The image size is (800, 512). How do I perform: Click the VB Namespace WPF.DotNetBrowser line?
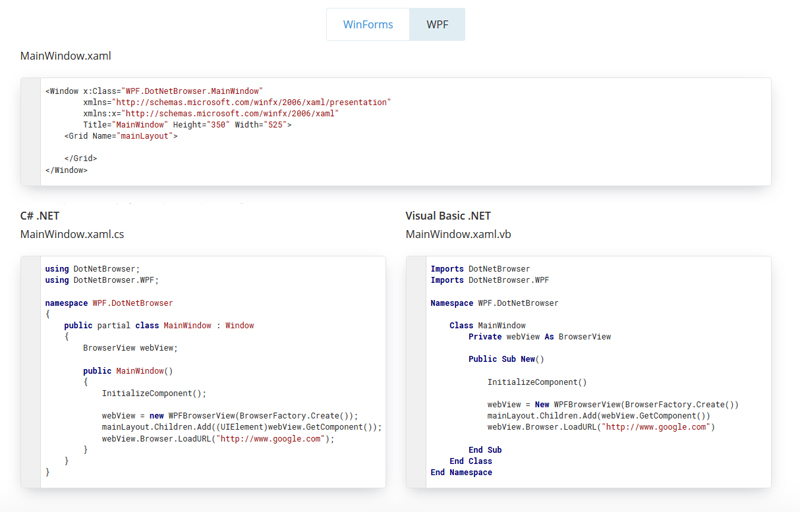click(494, 303)
